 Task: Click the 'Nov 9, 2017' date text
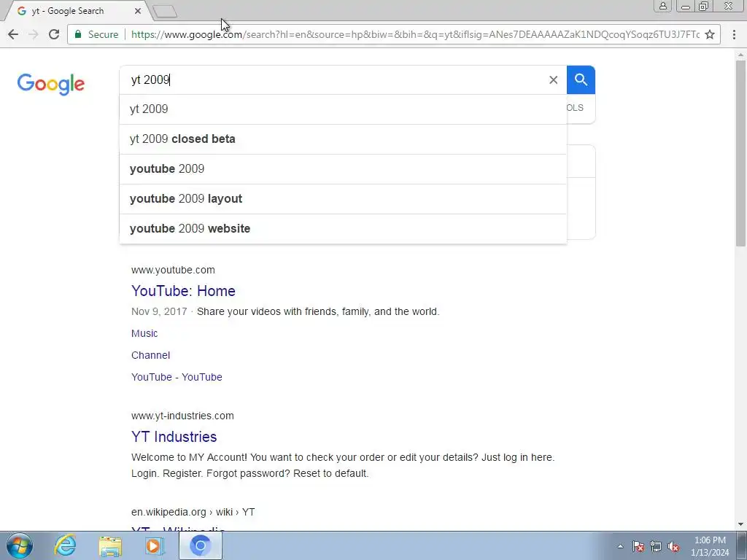pos(159,311)
